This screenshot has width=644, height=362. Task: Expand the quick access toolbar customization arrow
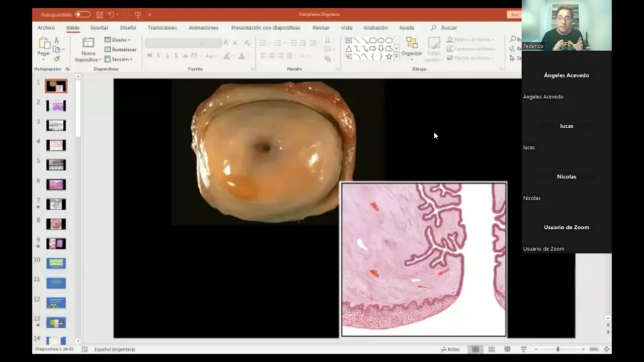click(x=149, y=15)
